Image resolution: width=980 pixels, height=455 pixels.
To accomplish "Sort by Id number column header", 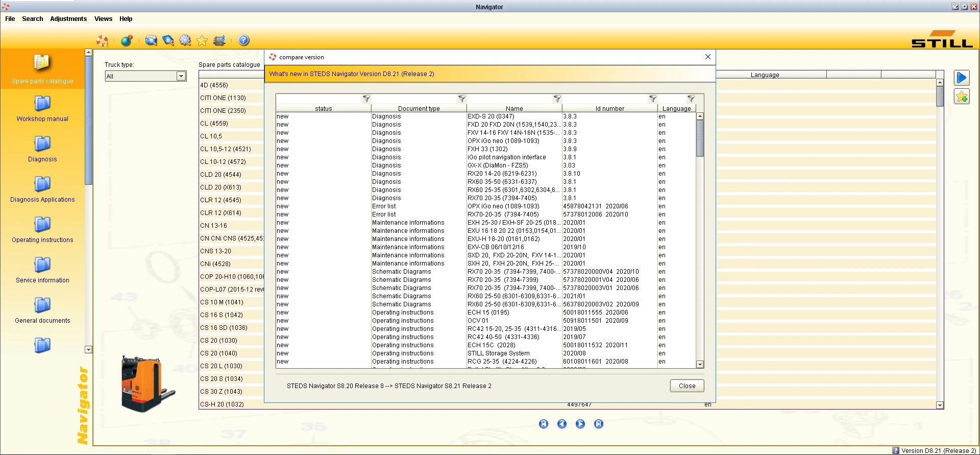I will [610, 108].
